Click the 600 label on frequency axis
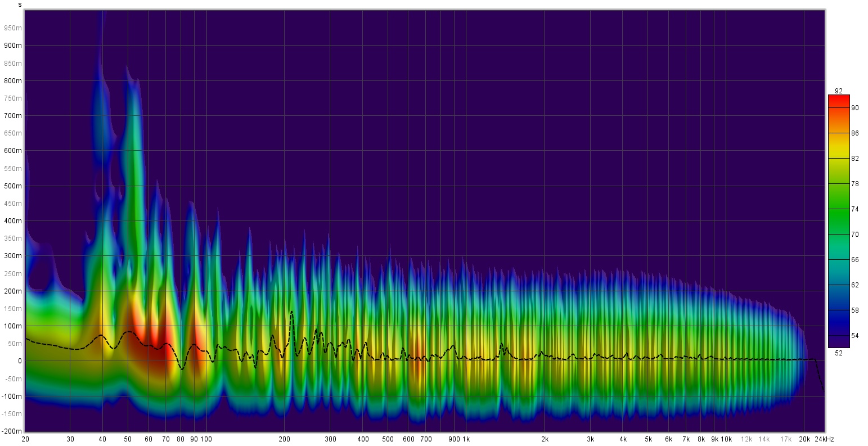Screen dimensions: 868x446 point(408,439)
